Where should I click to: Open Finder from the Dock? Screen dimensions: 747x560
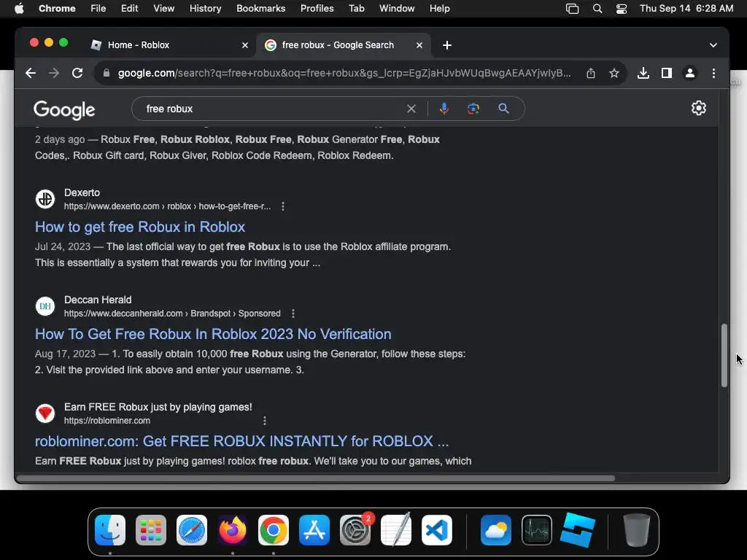(110, 530)
